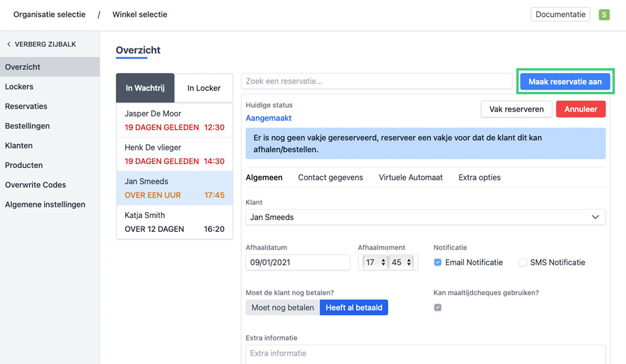Viewport: 626px width, 364px height.
Task: Open the Documentatie link
Action: point(560,15)
